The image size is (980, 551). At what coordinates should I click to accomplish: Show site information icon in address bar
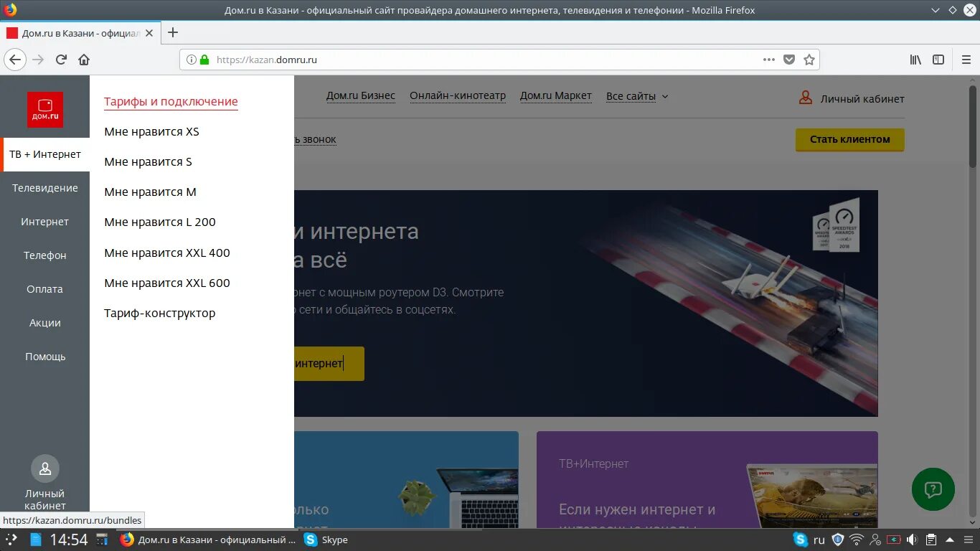click(x=192, y=60)
